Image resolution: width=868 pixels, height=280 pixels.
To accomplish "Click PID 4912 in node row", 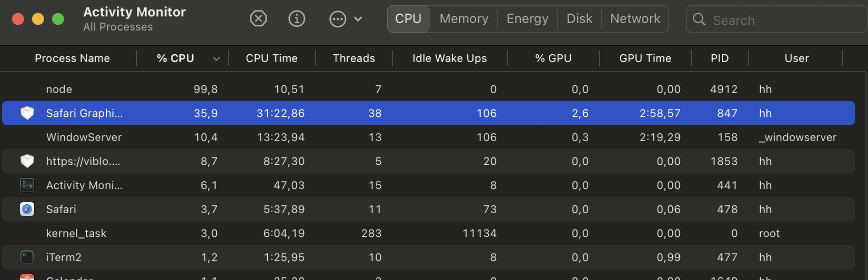I will point(724,89).
